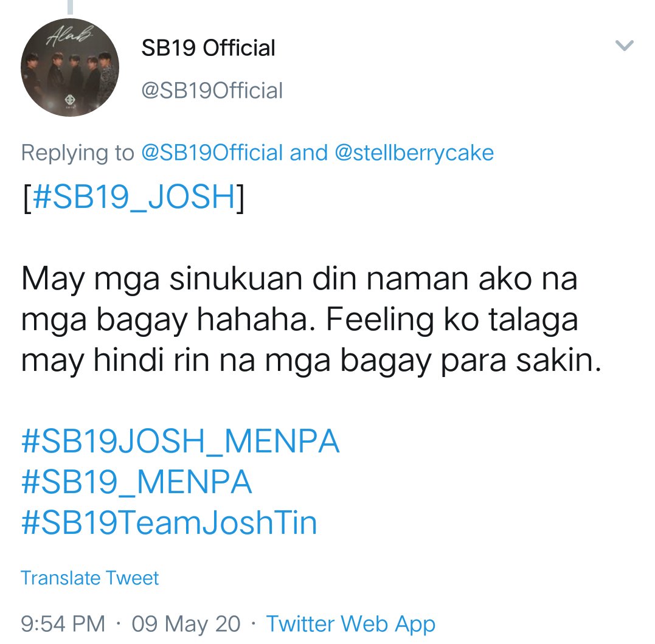Open the #SB19TeamJoshTin hashtag
The image size is (655, 644).
coord(169,522)
